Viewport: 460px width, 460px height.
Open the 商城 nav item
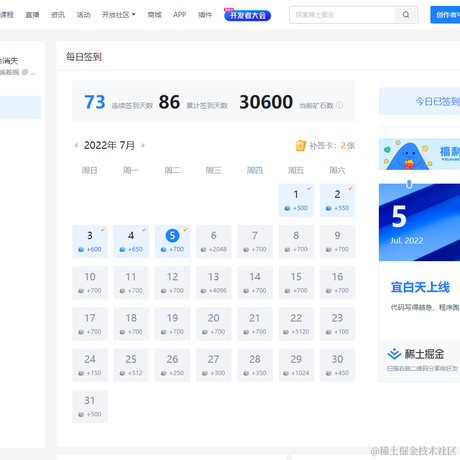(x=154, y=15)
